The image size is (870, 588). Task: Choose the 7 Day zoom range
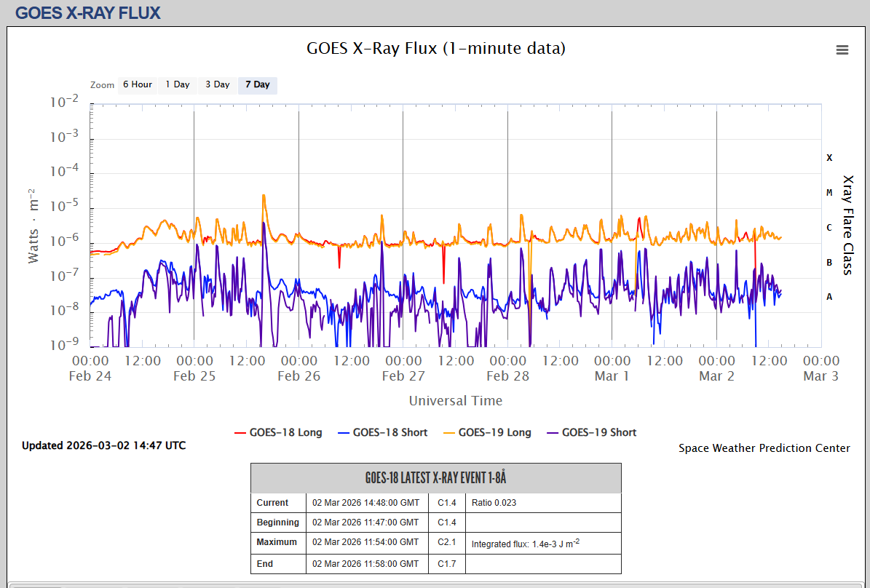(x=257, y=84)
